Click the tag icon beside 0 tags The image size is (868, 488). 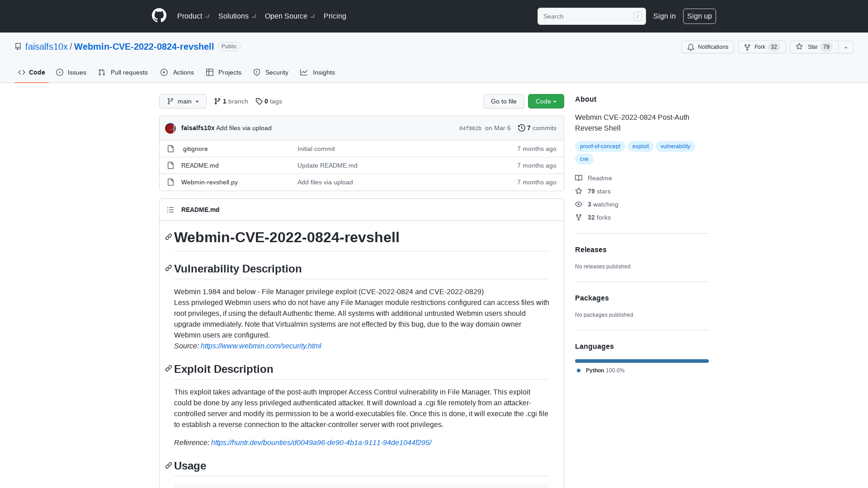pyautogui.click(x=259, y=101)
